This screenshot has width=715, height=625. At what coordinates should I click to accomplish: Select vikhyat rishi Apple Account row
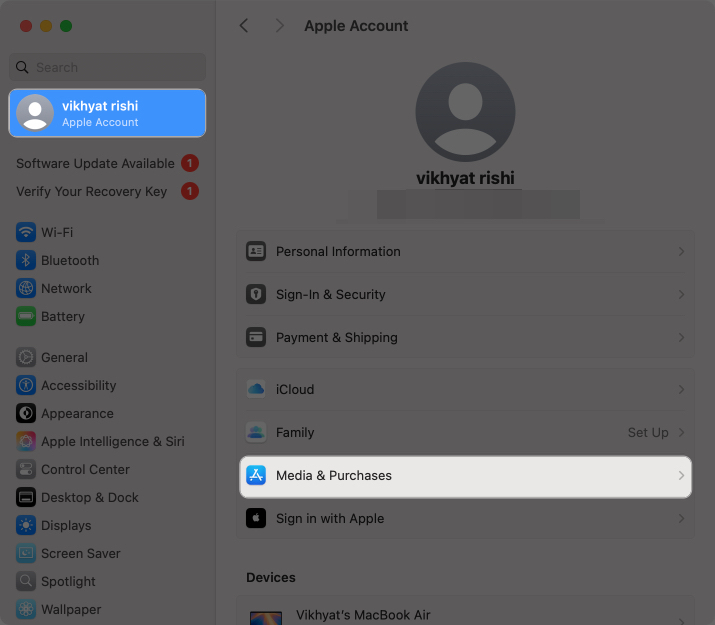(107, 113)
